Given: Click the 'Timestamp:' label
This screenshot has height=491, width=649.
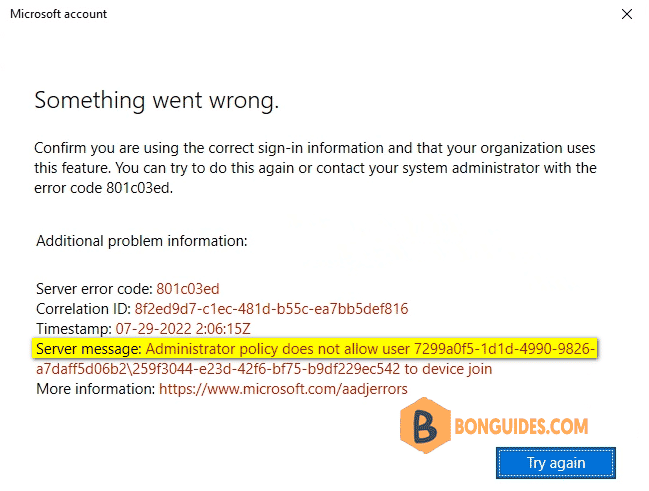Looking at the screenshot, I should [74, 328].
